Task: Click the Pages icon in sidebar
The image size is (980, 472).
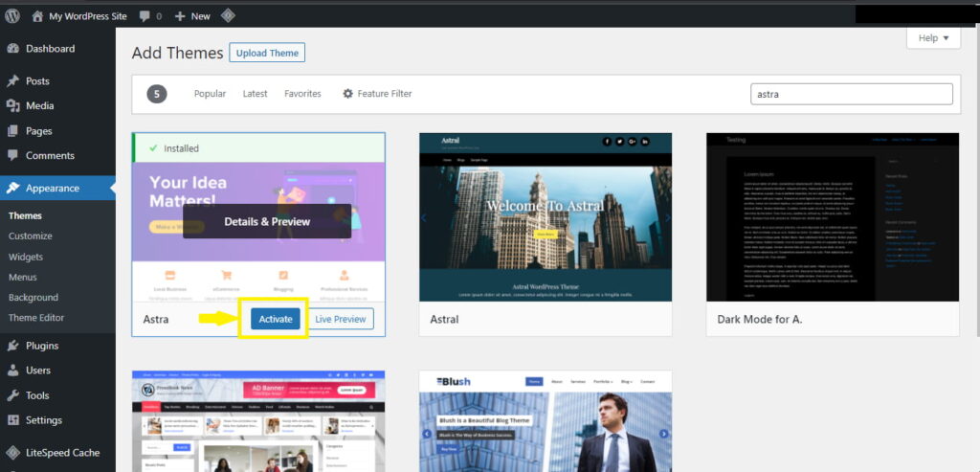Action: 12,131
